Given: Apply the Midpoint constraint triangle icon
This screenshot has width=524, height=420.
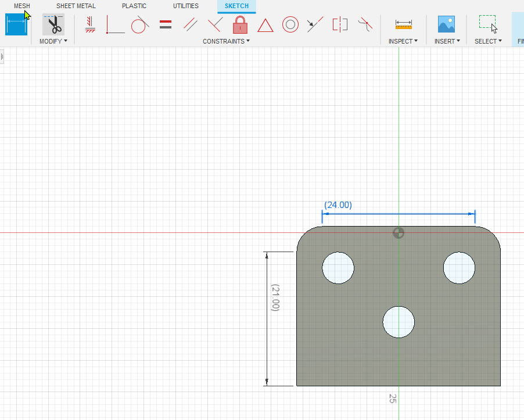Looking at the screenshot, I should (265, 25).
